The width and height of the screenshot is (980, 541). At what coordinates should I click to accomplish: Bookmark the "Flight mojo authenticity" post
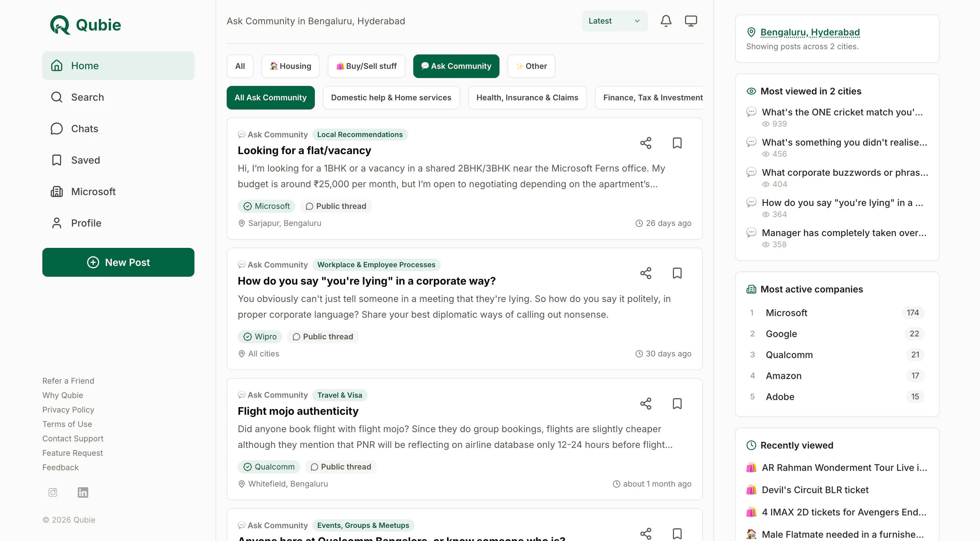677,404
